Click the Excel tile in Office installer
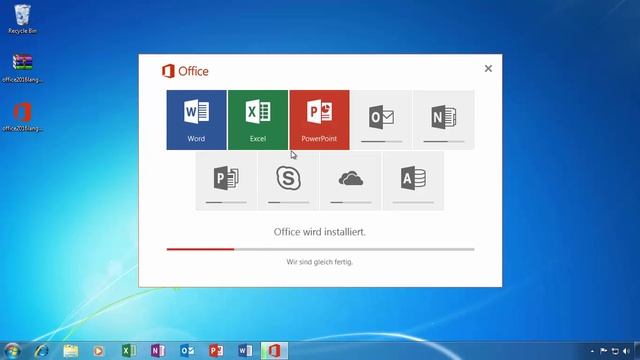This screenshot has width=640, height=360. coord(258,120)
